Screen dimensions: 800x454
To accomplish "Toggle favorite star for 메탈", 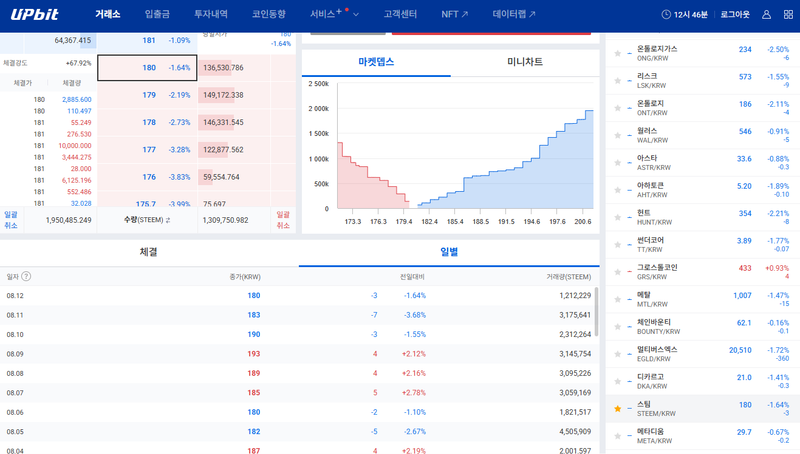I will [617, 299].
